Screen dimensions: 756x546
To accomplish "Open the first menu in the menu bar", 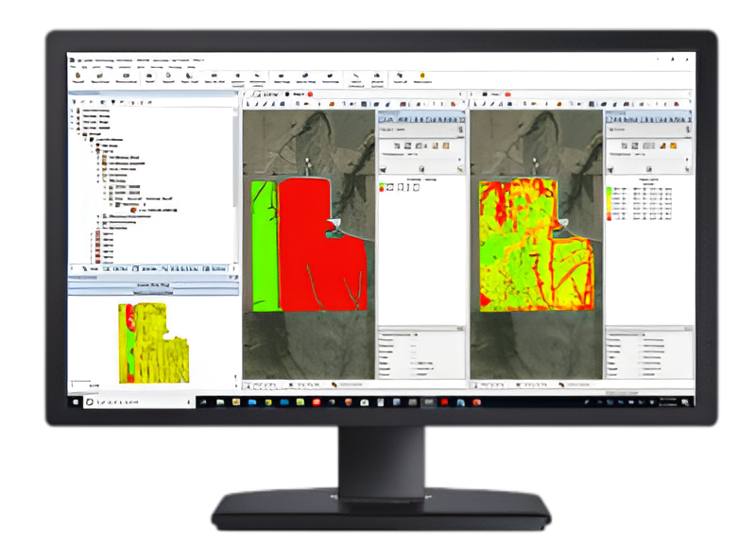I will 73,67.
